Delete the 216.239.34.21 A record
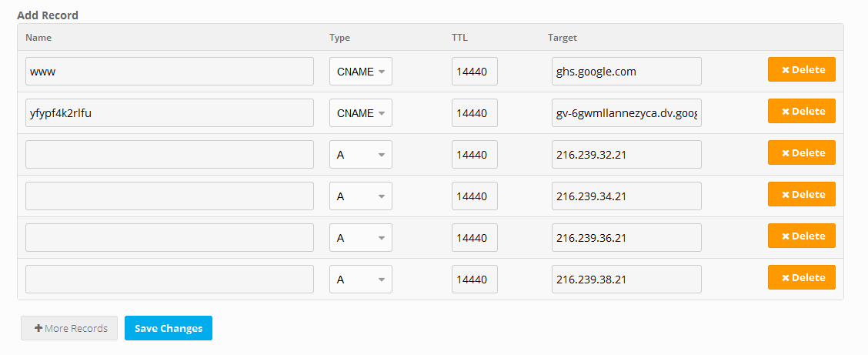868x355 pixels. 801,195
